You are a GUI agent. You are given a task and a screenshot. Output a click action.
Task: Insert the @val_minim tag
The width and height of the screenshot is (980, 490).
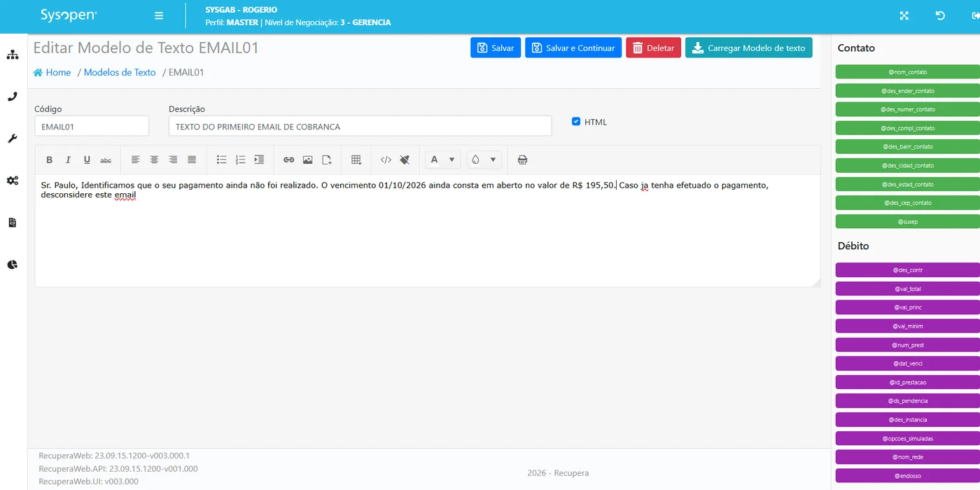(x=907, y=325)
